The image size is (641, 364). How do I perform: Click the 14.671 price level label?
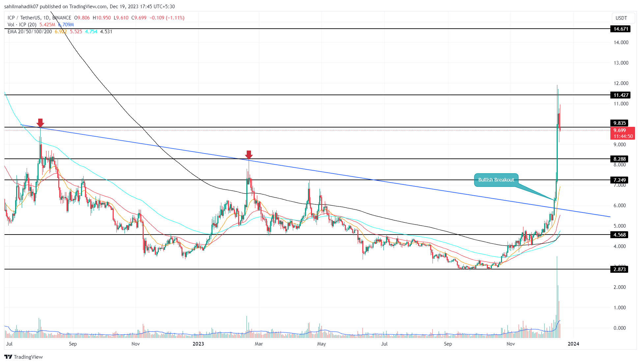click(620, 29)
